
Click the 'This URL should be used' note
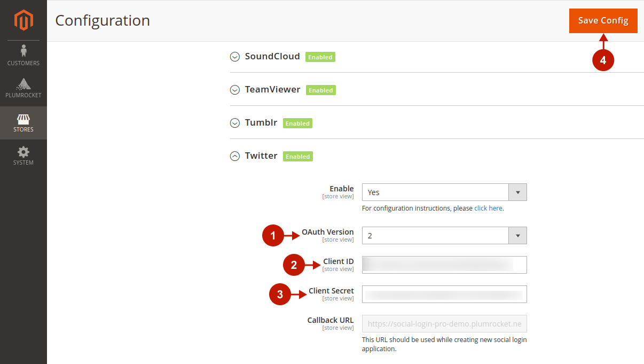(x=444, y=344)
